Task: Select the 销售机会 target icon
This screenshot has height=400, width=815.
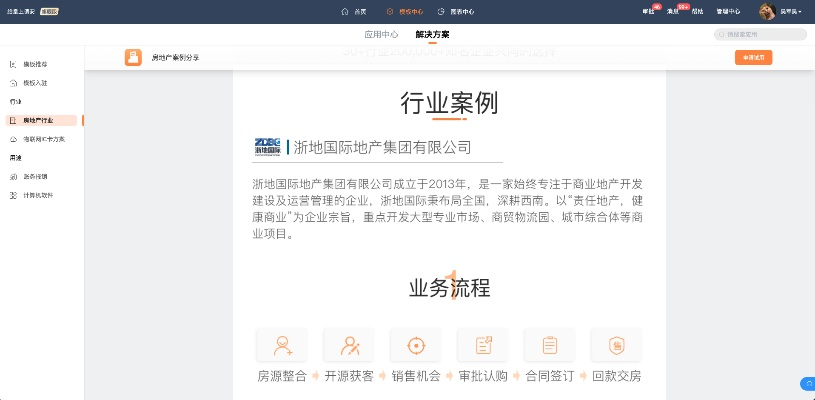Action: tap(415, 345)
